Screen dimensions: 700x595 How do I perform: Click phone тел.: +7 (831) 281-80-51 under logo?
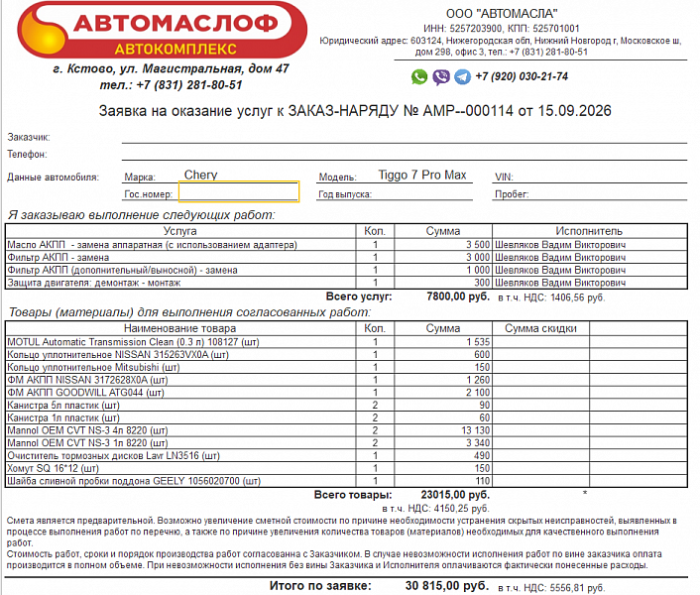coord(171,85)
